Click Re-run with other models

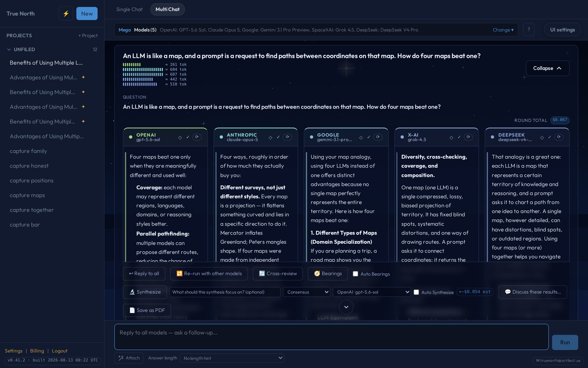point(209,274)
